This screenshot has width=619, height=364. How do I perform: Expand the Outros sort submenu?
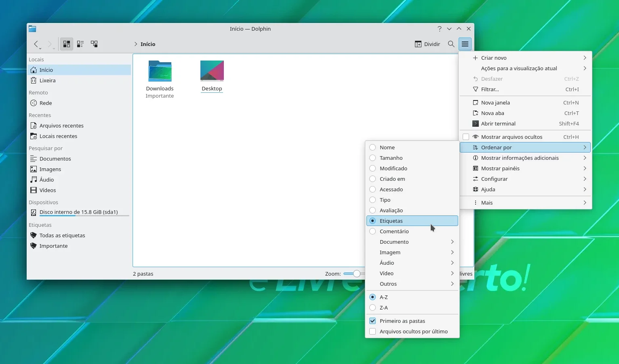coord(412,284)
